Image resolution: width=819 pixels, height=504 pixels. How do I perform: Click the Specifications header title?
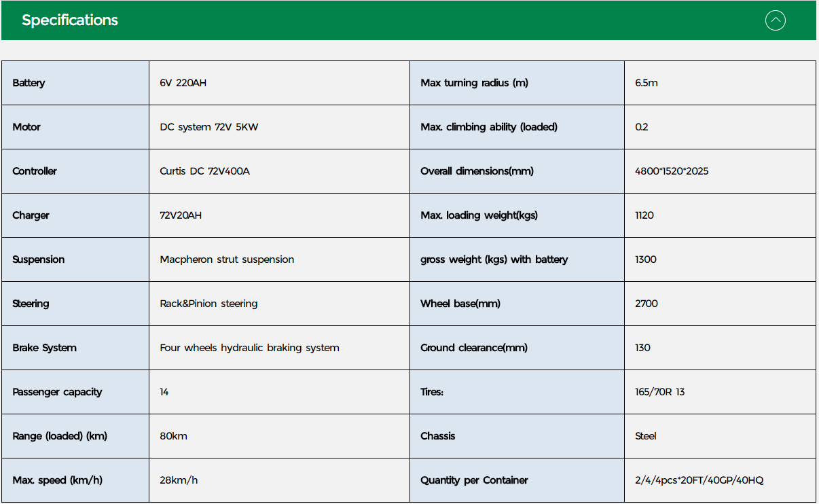(70, 20)
